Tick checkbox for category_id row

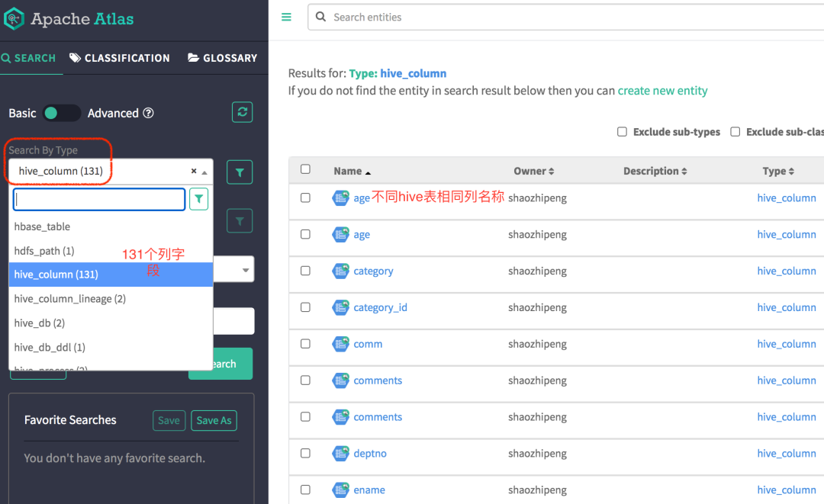pos(305,307)
